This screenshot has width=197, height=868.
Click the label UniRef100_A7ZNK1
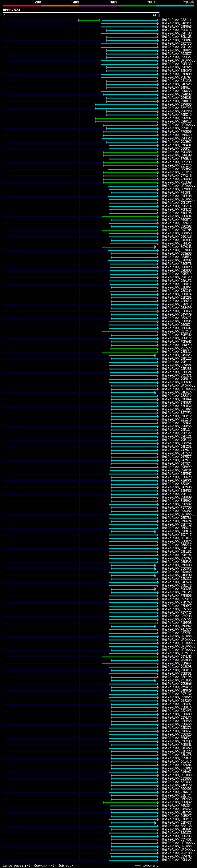(x=177, y=423)
